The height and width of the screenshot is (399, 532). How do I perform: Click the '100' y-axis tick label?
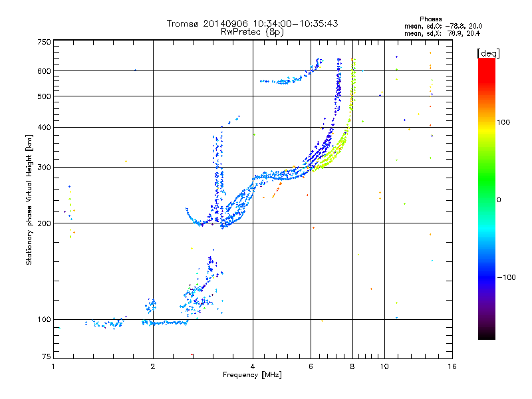[x=44, y=320]
